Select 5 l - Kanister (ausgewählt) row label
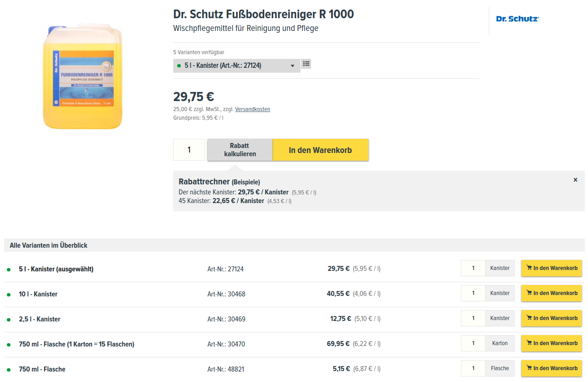 (56, 269)
